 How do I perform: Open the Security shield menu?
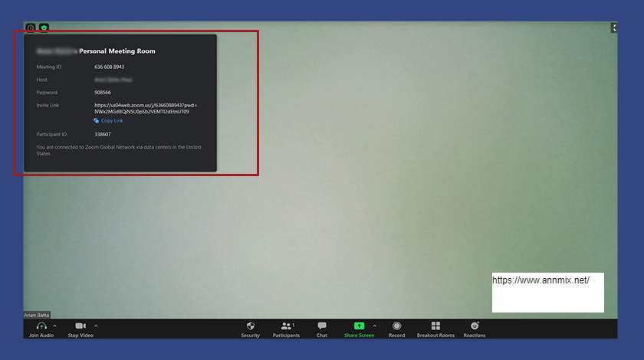[x=251, y=329]
